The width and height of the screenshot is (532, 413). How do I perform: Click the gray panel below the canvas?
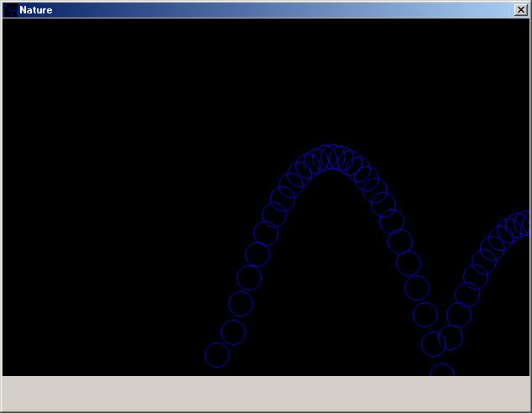pos(266,394)
